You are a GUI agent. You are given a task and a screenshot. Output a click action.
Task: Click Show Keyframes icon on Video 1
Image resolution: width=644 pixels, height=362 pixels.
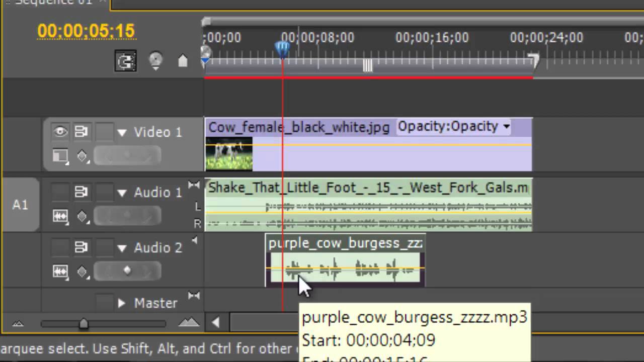click(x=82, y=156)
